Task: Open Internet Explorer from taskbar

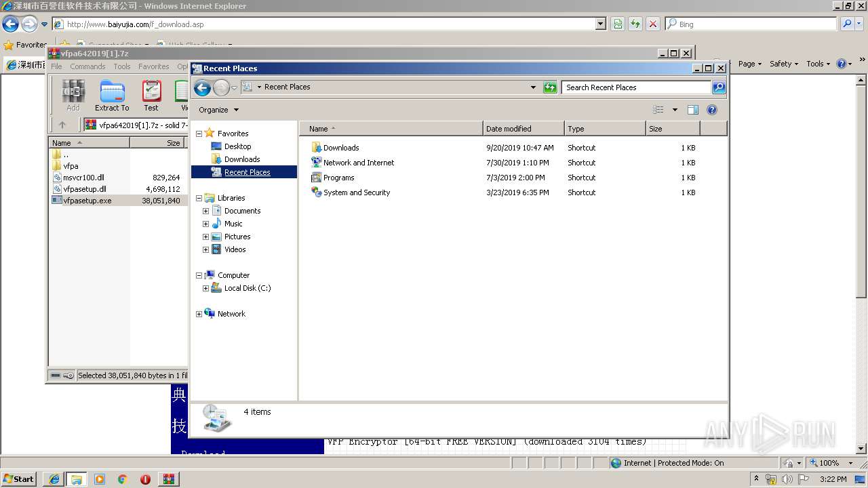Action: [x=54, y=479]
